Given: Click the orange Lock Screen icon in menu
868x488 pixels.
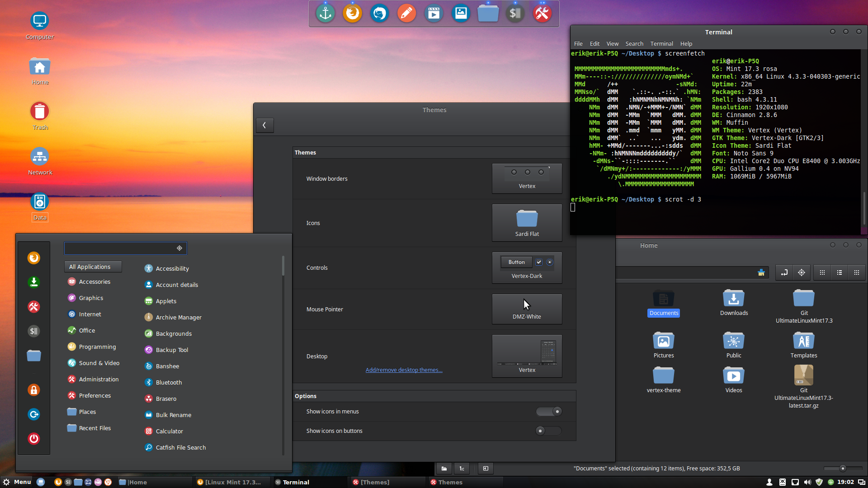Looking at the screenshot, I should coord(34,390).
